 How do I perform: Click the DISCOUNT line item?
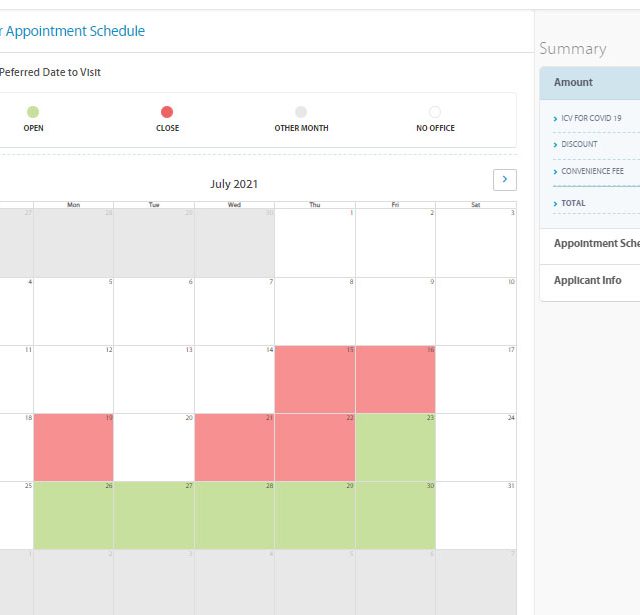click(579, 144)
